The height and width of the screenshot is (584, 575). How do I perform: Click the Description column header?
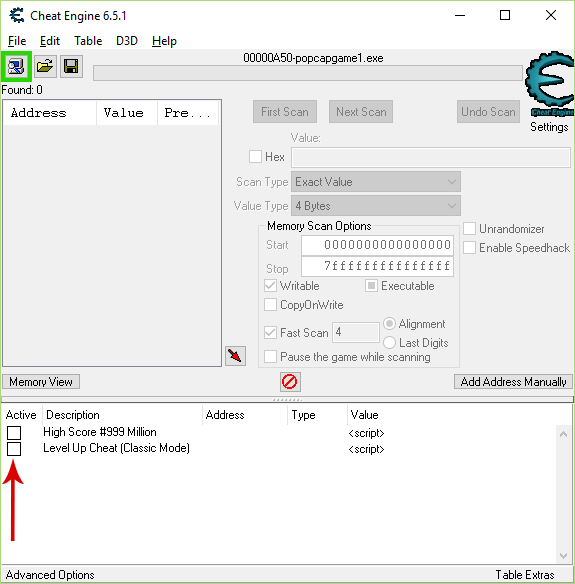coord(123,415)
